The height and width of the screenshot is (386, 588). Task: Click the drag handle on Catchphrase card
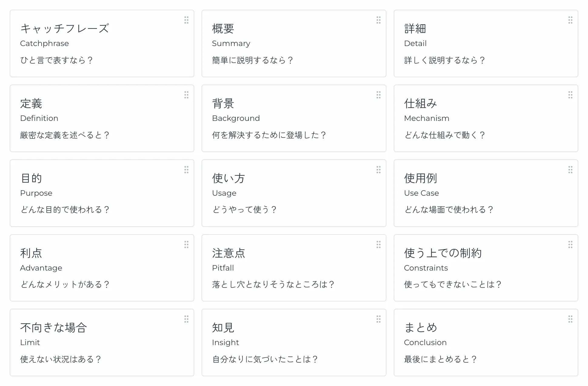(186, 20)
